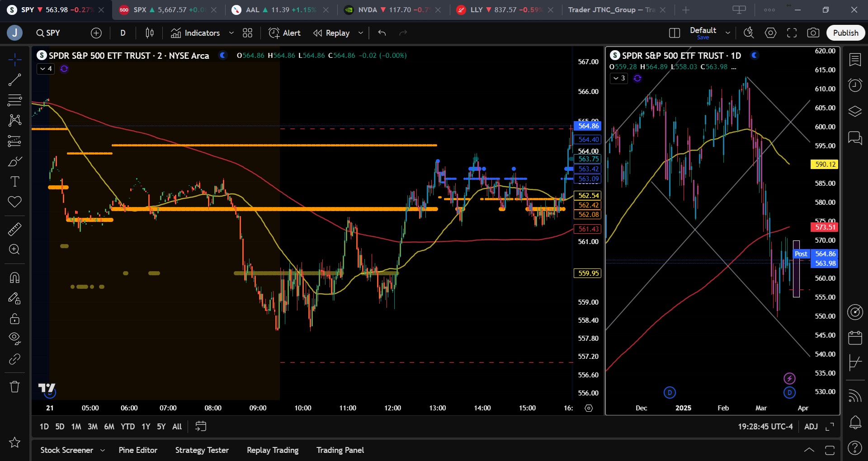The height and width of the screenshot is (461, 868).
Task: Expand the 3 indicators legend on daily chart
Action: tap(619, 78)
